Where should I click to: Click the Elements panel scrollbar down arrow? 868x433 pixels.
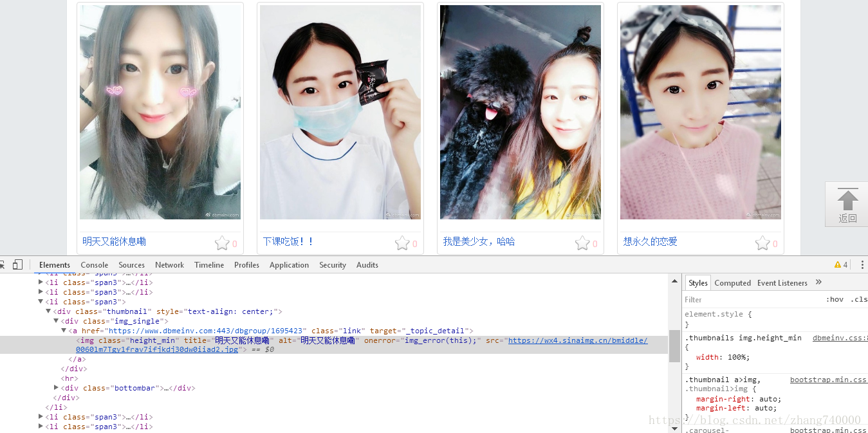675,428
